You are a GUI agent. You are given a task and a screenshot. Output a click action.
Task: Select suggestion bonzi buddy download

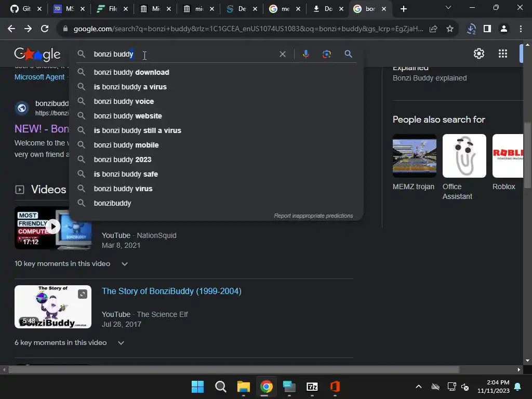coord(216,72)
